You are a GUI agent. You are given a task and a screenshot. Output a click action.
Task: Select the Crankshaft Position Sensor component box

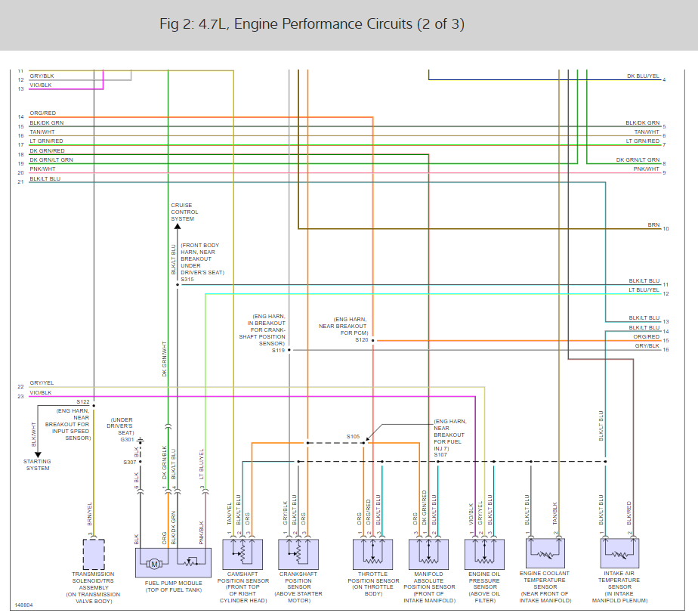298,554
